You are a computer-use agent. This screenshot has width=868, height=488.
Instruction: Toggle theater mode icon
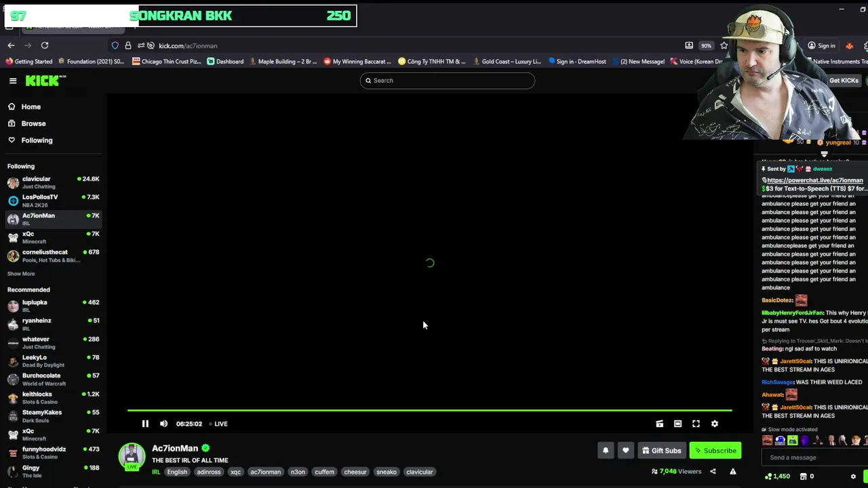pyautogui.click(x=677, y=424)
